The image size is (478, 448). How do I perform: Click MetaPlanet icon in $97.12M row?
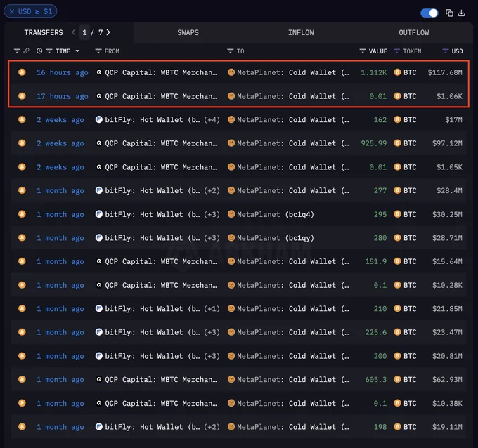click(231, 143)
